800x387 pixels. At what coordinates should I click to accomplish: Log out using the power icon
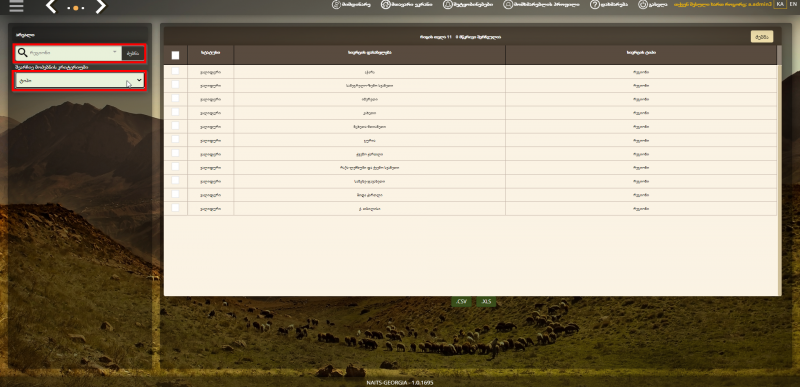pyautogui.click(x=642, y=4)
